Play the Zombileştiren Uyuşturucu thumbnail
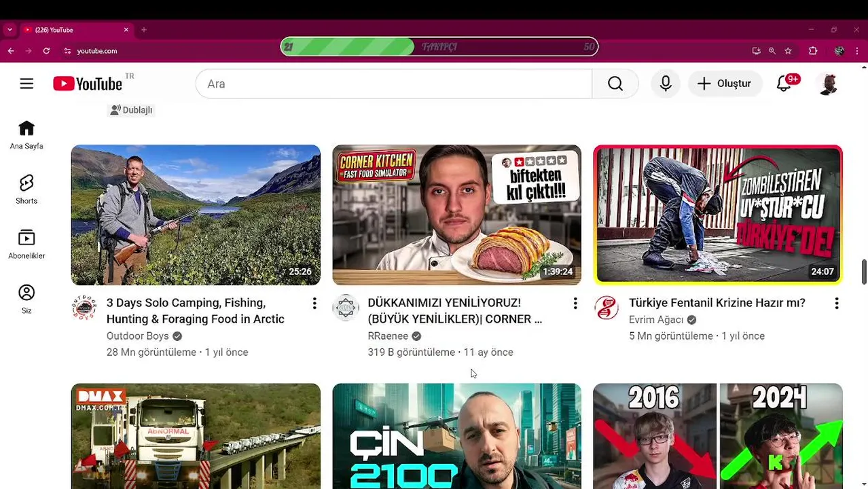 (718, 215)
